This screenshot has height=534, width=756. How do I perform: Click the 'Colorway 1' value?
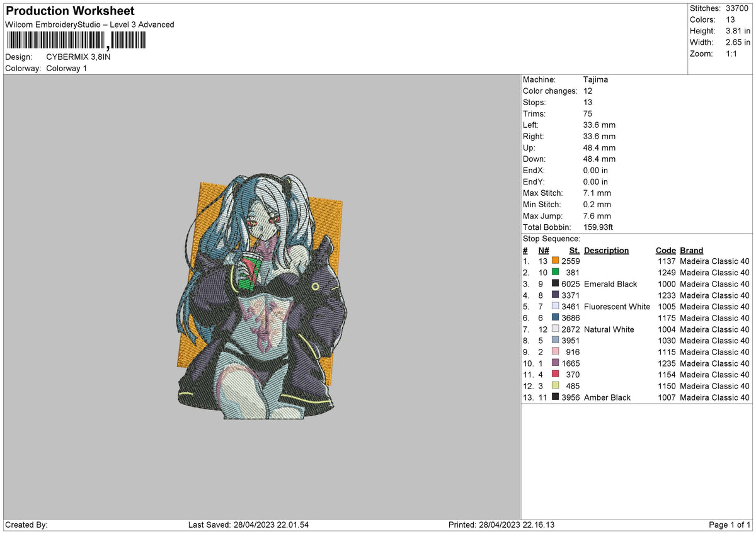pyautogui.click(x=67, y=68)
